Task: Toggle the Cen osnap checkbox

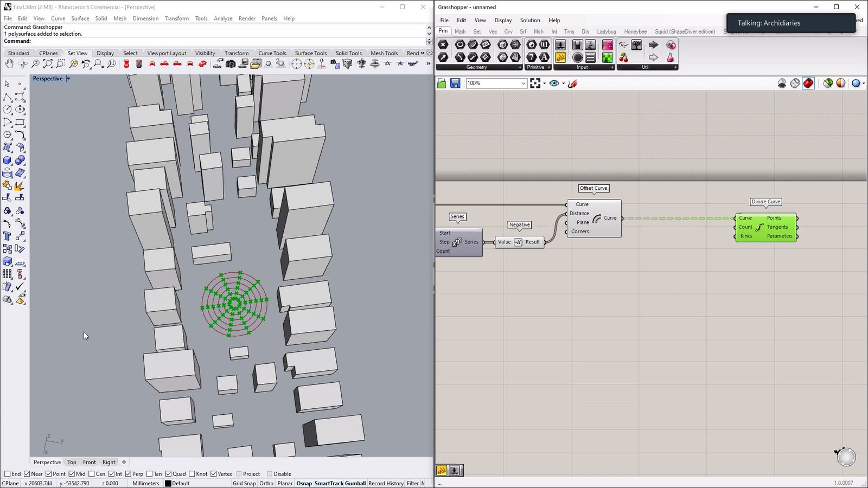Action: pyautogui.click(x=92, y=474)
